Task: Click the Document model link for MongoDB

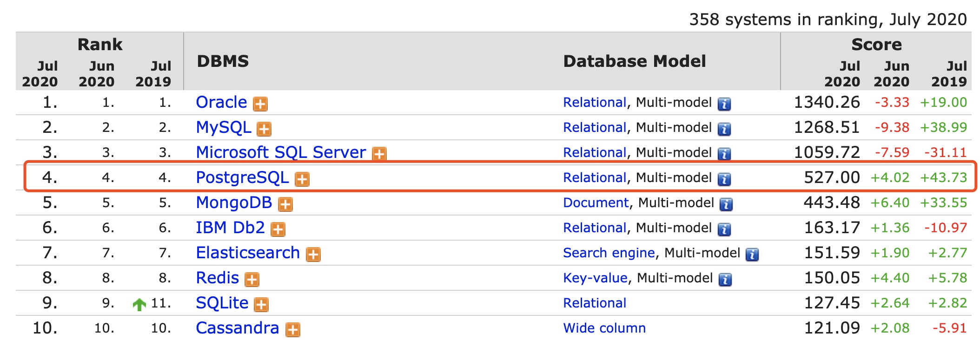Action: [596, 203]
